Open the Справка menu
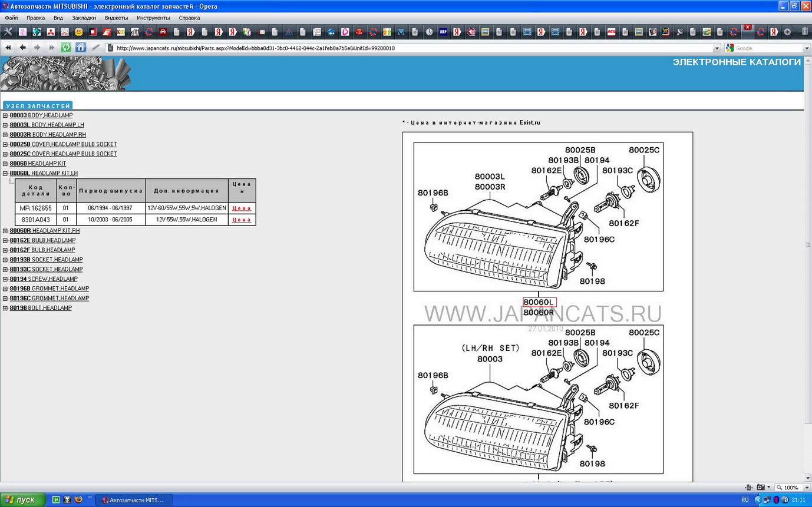Image resolution: width=812 pixels, height=507 pixels. click(x=189, y=18)
